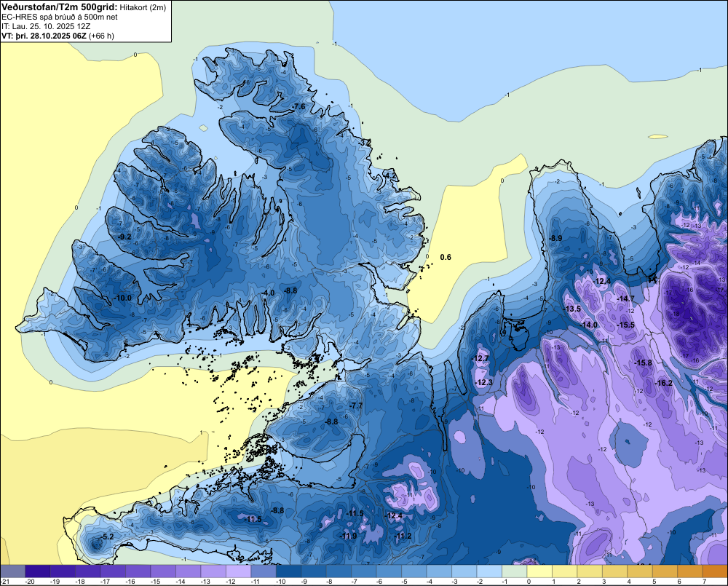Image resolution: width=728 pixels, height=586 pixels.
Task: Click the legend swatch between -11 and -10
Action: 264,571
